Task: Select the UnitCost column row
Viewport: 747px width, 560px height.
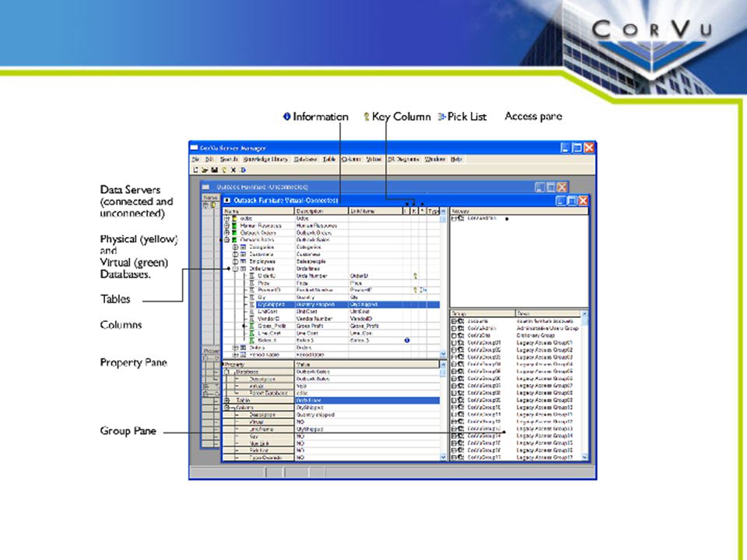Action: (x=331, y=311)
